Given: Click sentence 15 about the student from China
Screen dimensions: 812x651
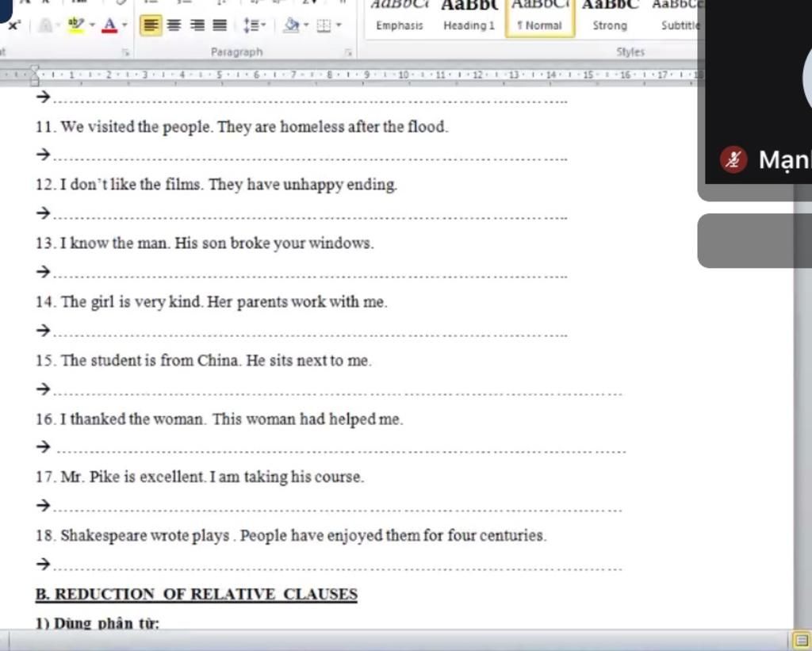Looking at the screenshot, I should [204, 361].
